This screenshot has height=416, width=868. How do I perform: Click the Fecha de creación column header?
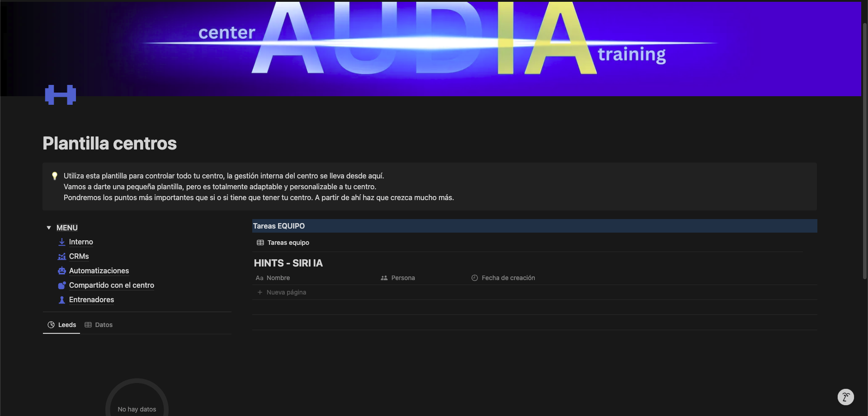[508, 278]
